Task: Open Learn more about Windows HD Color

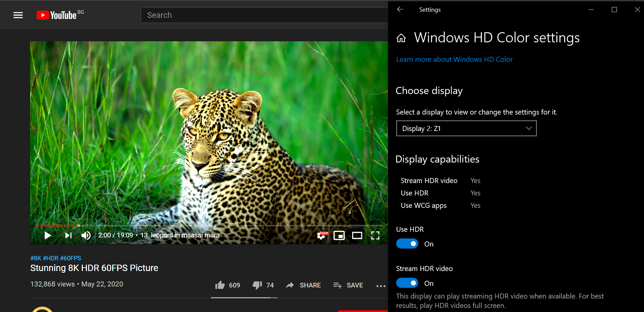Action: coord(454,59)
